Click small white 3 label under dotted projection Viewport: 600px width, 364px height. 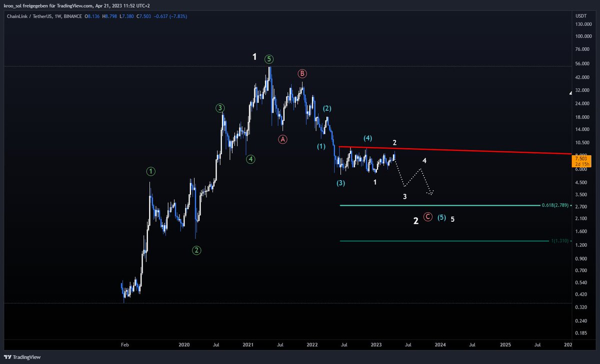point(405,197)
